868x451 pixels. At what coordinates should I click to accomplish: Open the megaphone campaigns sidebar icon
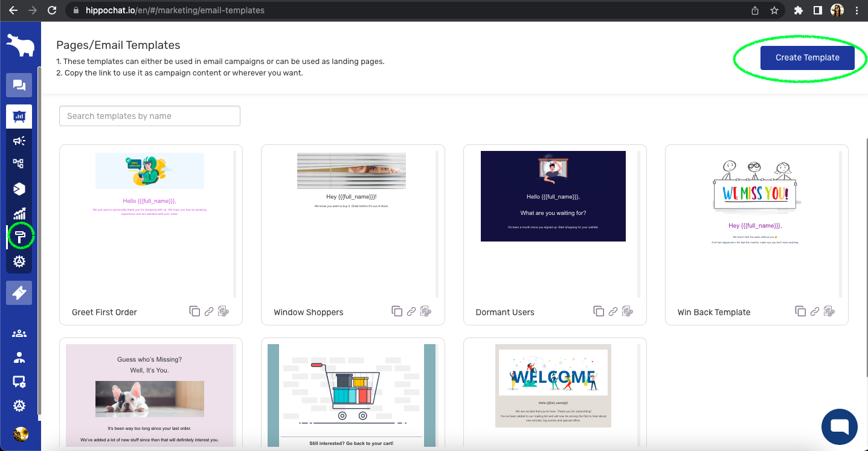coord(19,141)
